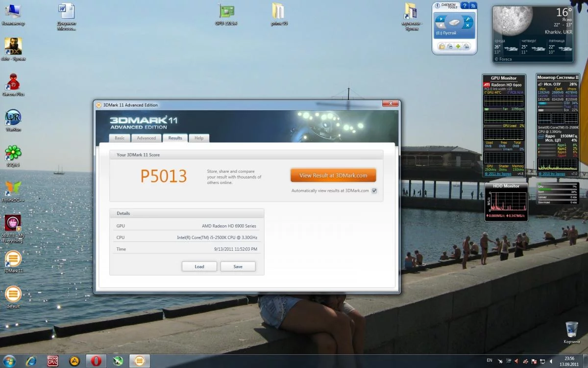Toggle Automatically view results at 3DMark.com checkbox

pyautogui.click(x=374, y=190)
